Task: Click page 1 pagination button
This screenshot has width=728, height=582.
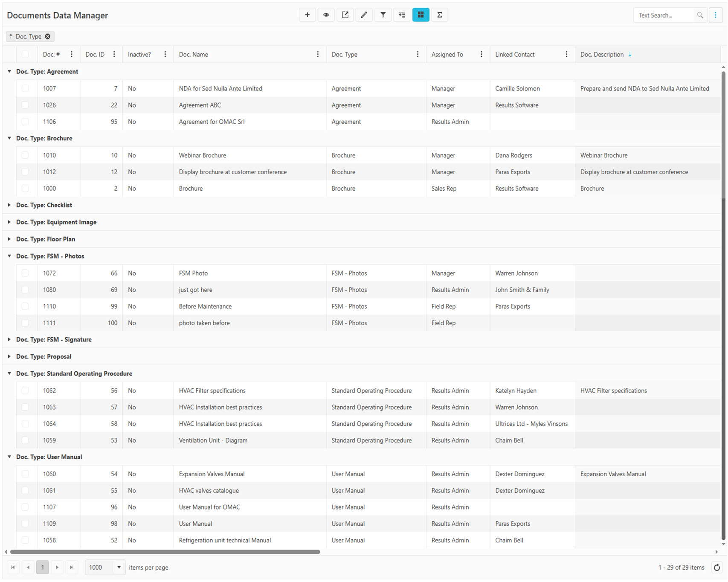Action: 42,567
